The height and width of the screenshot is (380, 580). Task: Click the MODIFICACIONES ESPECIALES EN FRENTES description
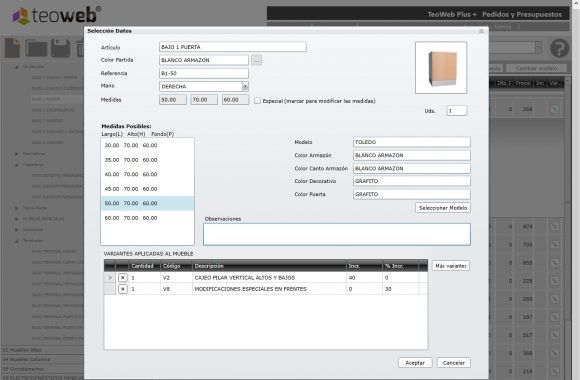tap(250, 289)
